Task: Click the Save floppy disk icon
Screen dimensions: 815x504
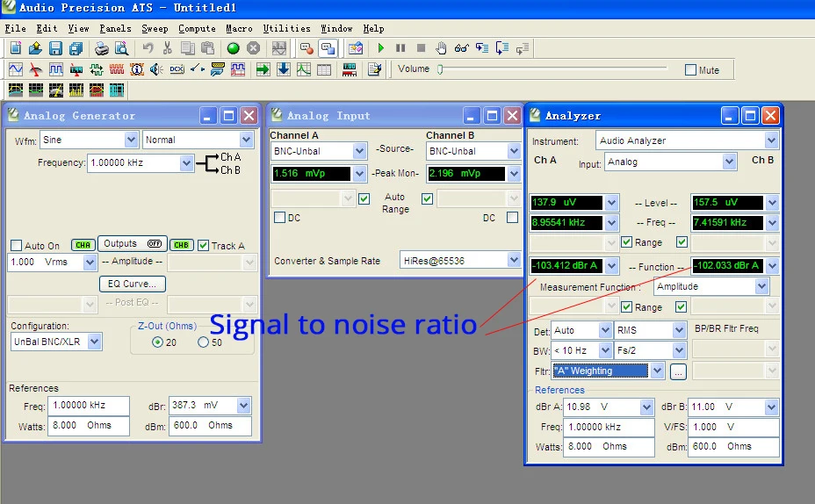Action: pos(55,48)
